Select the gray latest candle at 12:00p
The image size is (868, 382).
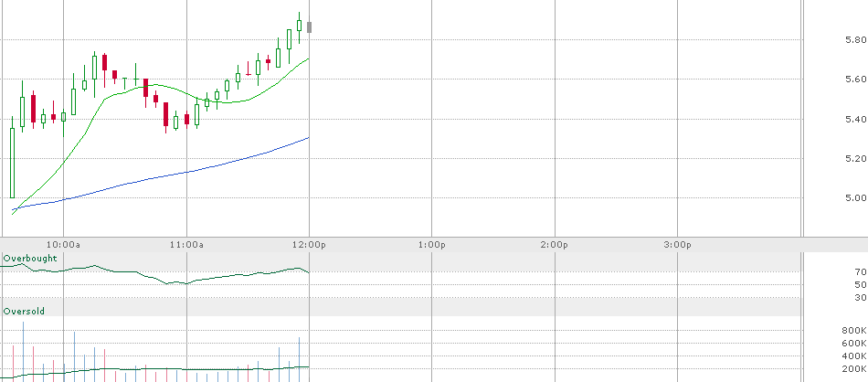(310, 27)
